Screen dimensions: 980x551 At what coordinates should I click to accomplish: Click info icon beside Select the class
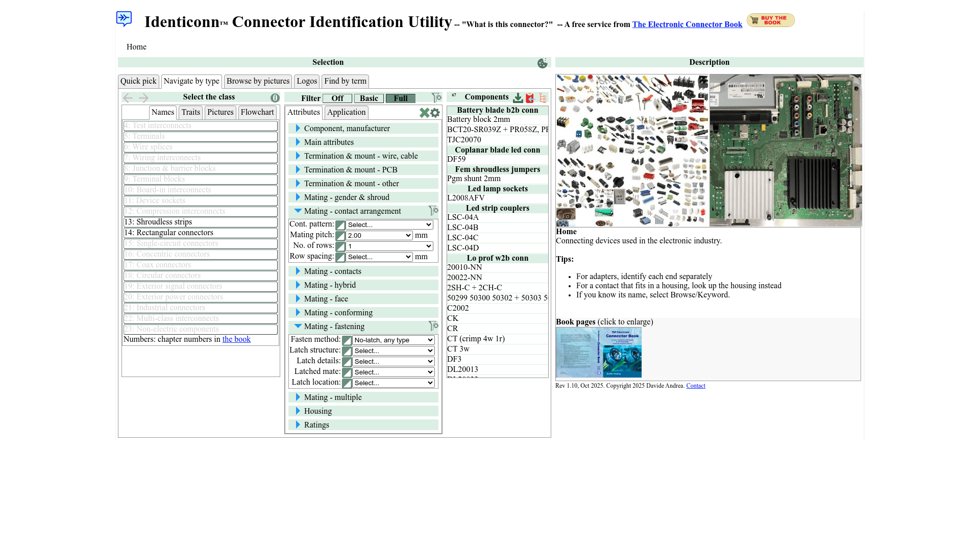[275, 98]
